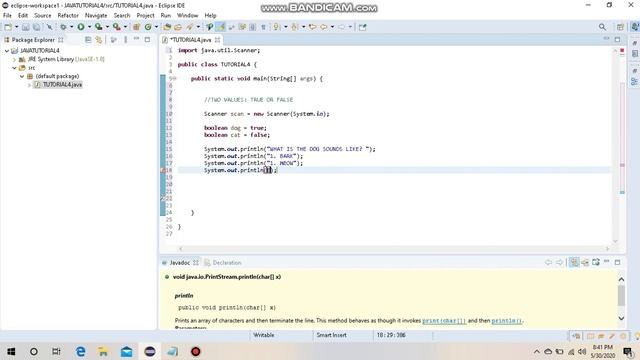Open the Debug dropdown arrow
The image size is (640, 360).
pos(71,27)
